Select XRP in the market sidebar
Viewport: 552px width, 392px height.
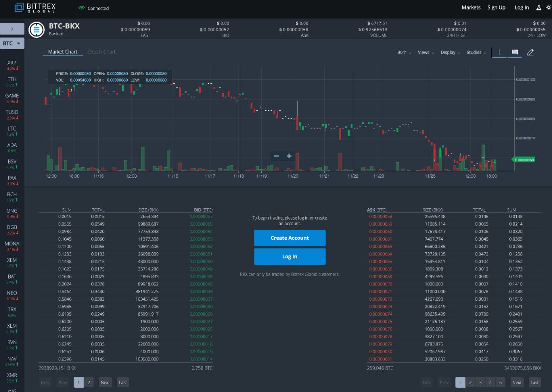pos(12,66)
